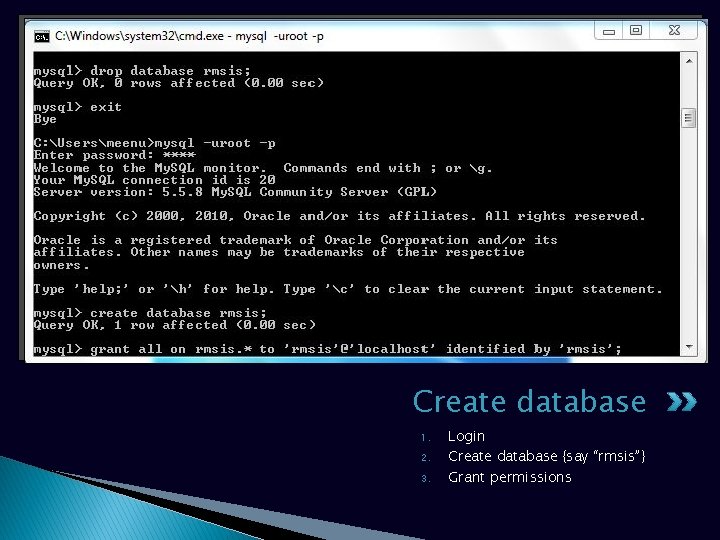Click 'Create database {say "rmsis"}' list item
Image resolution: width=720 pixels, height=540 pixels.
point(546,456)
